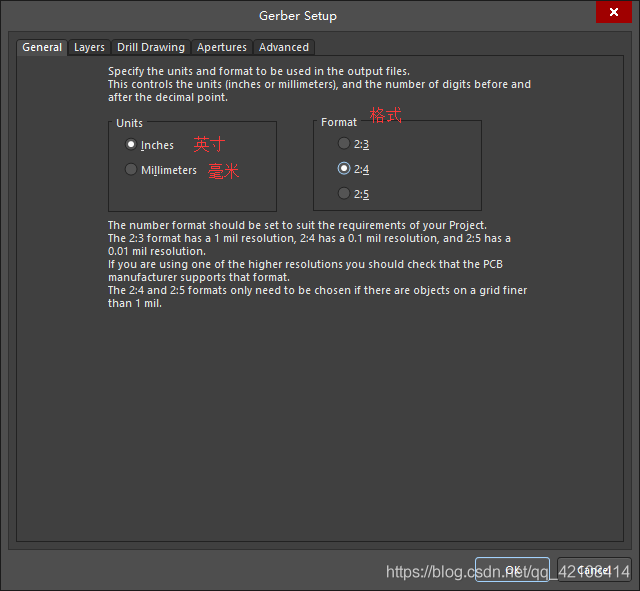Click the Millimeters text label
Viewport: 640px width, 591px height.
coord(169,170)
